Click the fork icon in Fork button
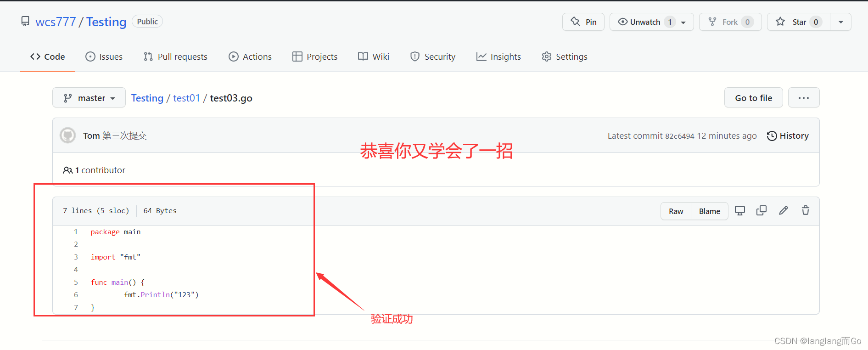The width and height of the screenshot is (868, 350). 712,22
